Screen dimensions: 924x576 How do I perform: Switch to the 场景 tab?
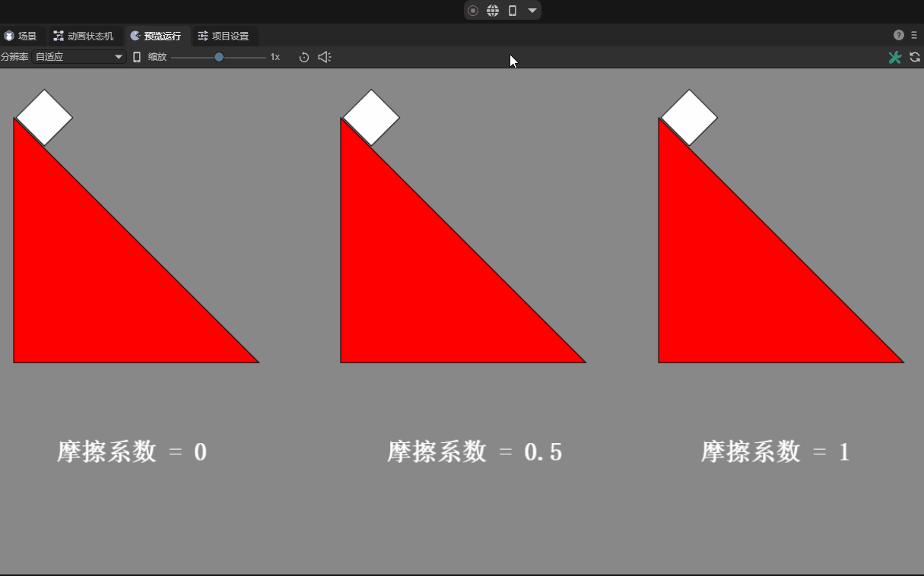tap(21, 36)
